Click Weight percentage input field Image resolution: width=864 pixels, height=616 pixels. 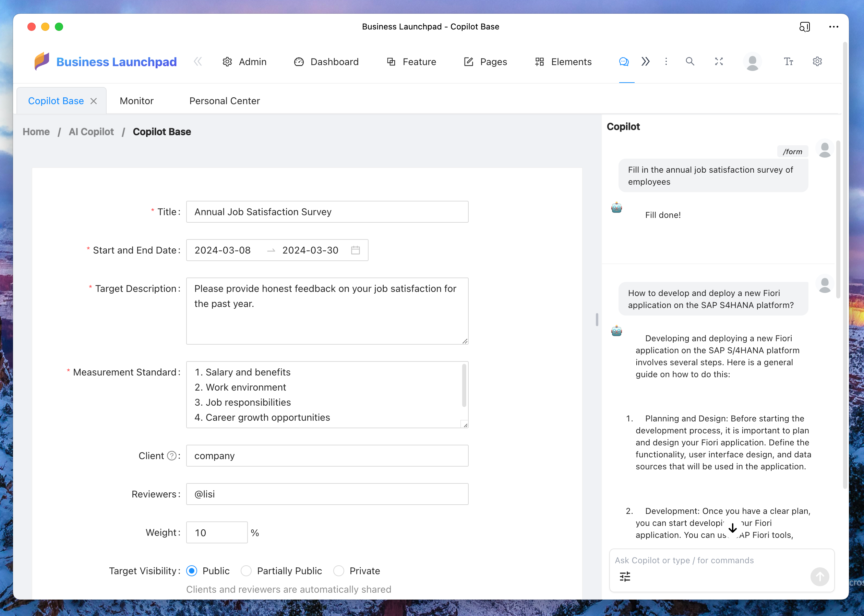pyautogui.click(x=216, y=532)
